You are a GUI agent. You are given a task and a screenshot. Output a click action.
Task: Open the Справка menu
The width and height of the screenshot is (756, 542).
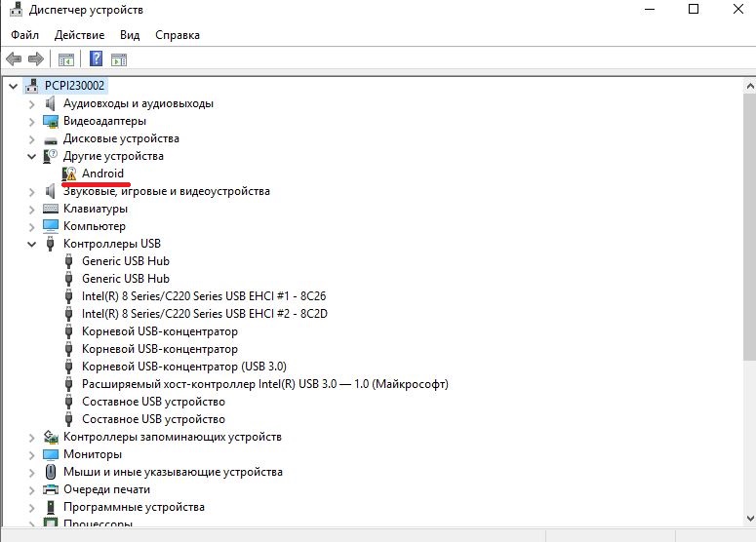click(178, 35)
